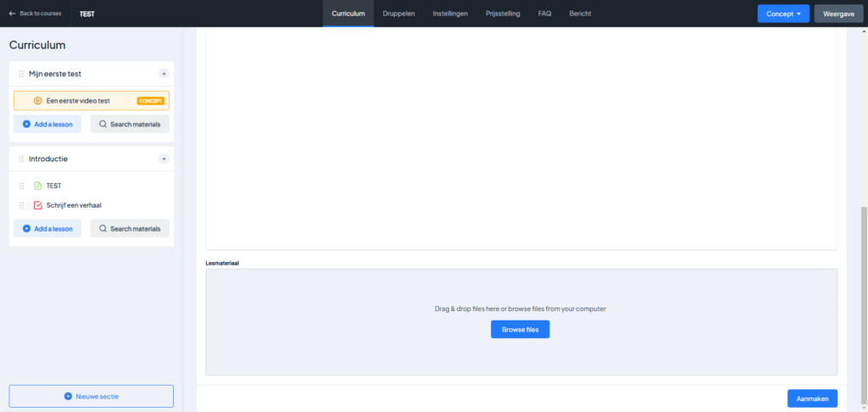Image resolution: width=868 pixels, height=412 pixels.
Task: Open the Bericht tab
Action: pos(580,14)
